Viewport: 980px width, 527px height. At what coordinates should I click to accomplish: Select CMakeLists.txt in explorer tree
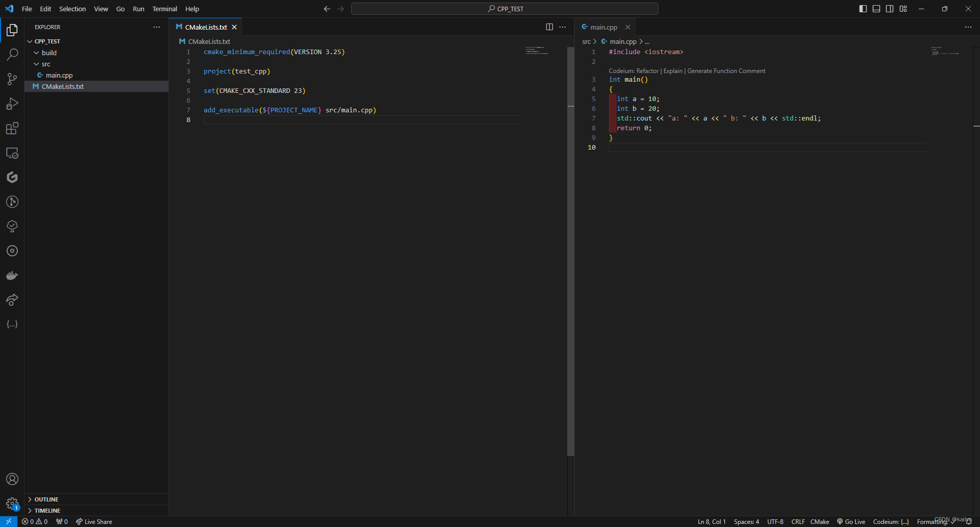[96, 86]
